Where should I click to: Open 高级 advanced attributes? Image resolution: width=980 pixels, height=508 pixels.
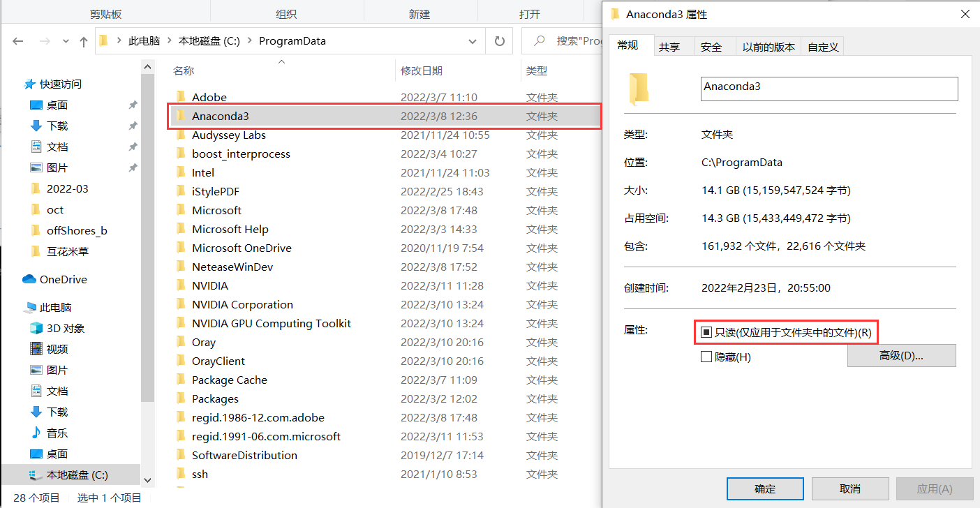point(901,355)
